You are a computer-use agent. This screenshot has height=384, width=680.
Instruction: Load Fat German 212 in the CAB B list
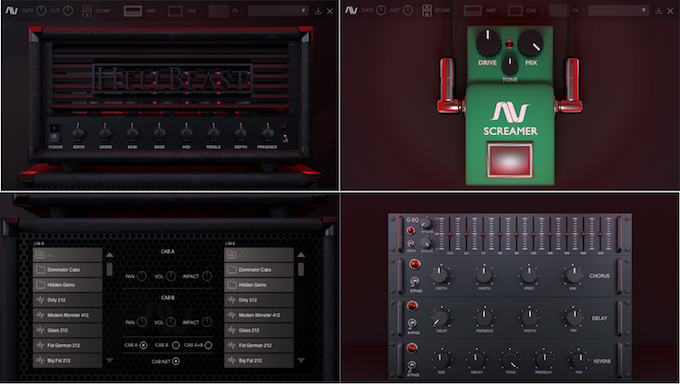click(259, 346)
